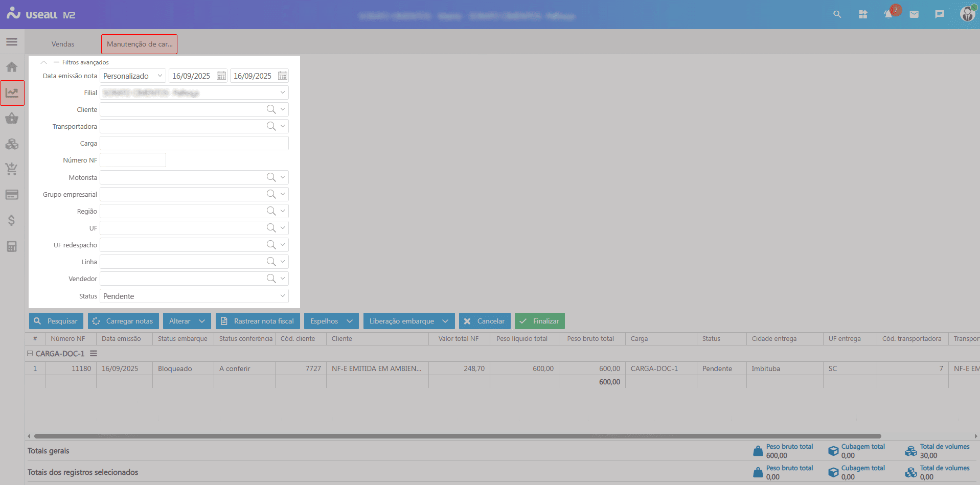This screenshot has height=485, width=980.
Task: Open the shopping basket sidebar module
Action: coord(12,119)
